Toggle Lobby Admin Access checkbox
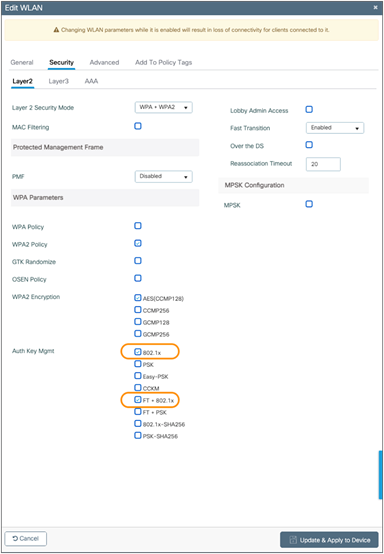Viewport: 384px width, 554px height. (x=309, y=110)
